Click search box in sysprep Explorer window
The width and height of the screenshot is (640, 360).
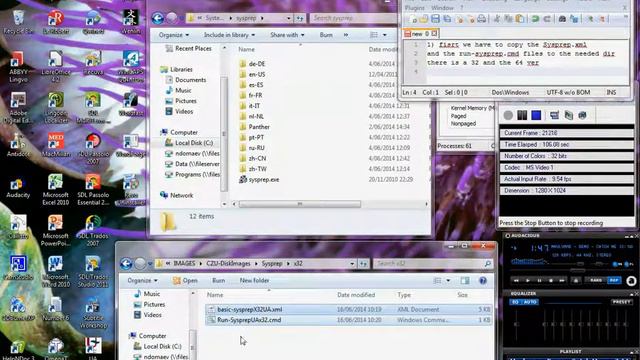pos(353,18)
